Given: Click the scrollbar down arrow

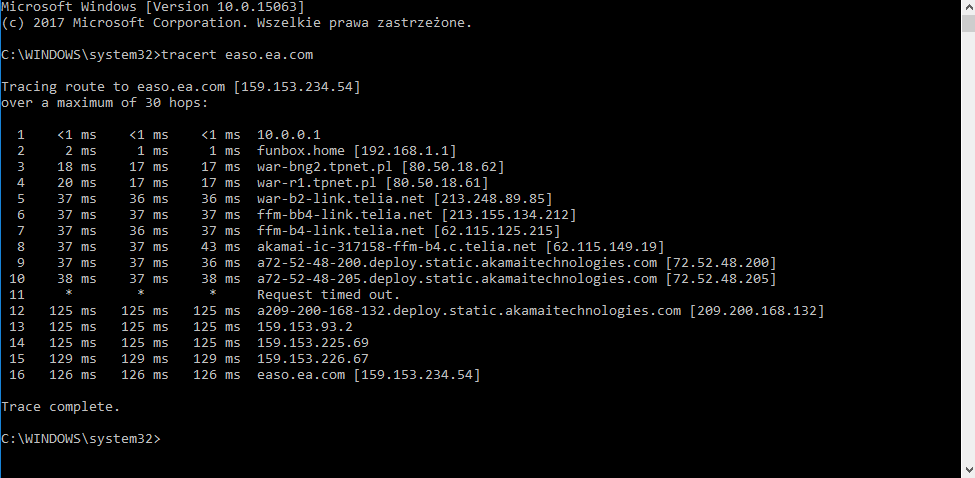Looking at the screenshot, I should (966, 470).
